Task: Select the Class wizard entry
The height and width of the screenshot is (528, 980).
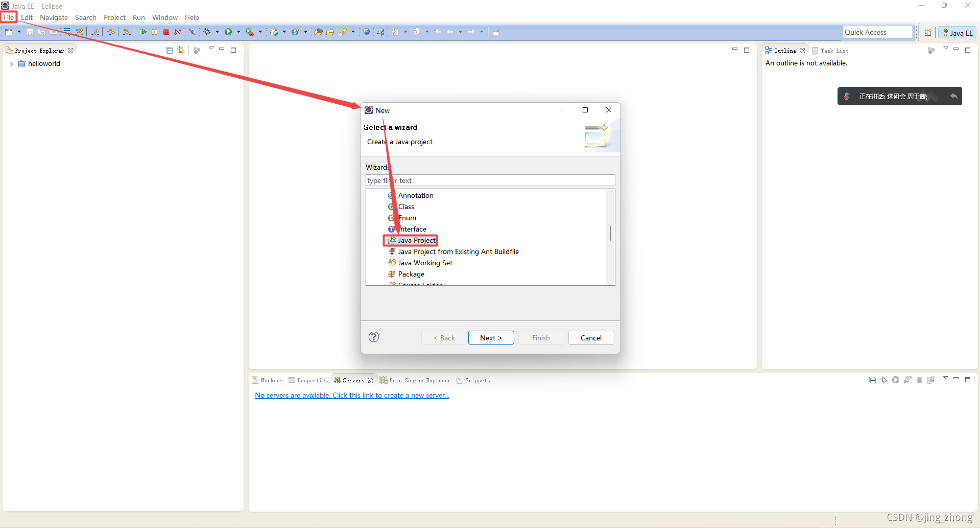Action: point(401,206)
